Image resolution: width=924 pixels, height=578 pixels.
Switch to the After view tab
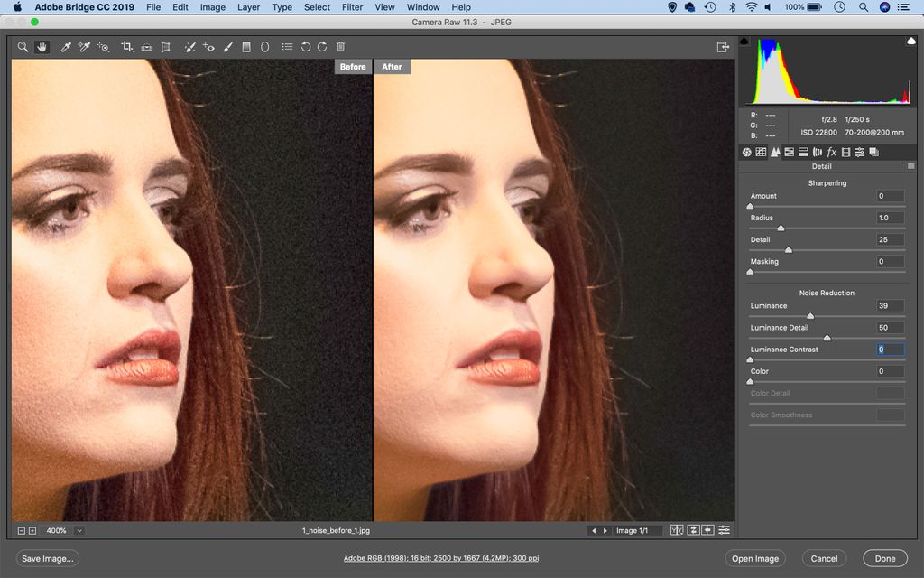(x=393, y=66)
